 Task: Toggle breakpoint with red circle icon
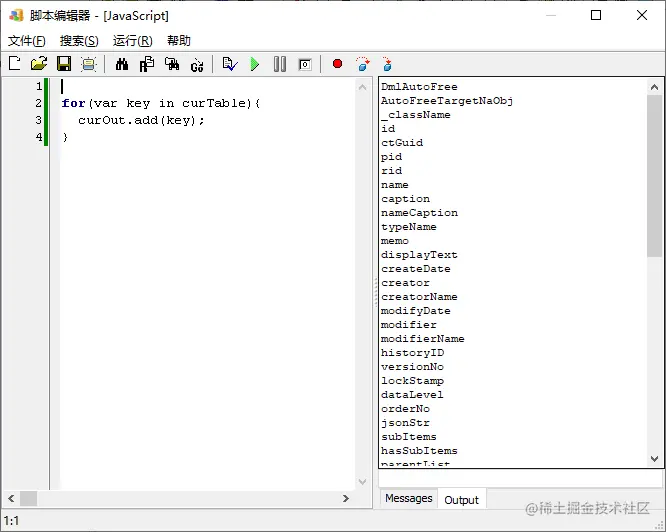(338, 64)
